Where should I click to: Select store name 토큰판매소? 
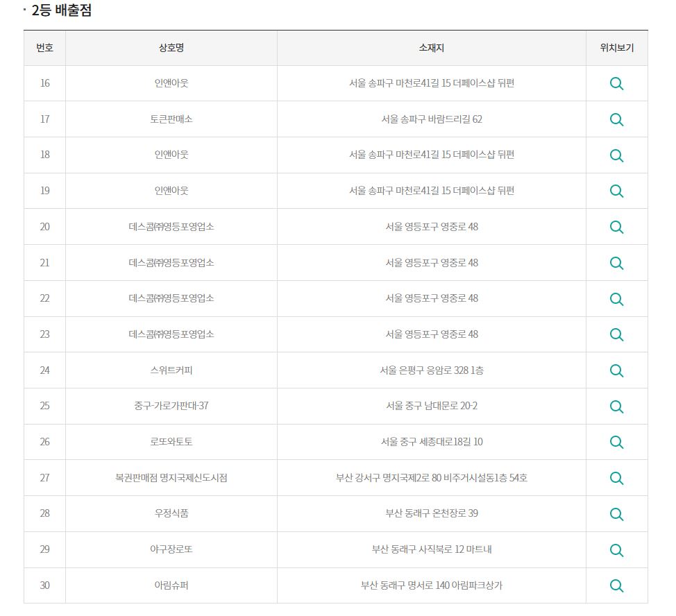[171, 119]
